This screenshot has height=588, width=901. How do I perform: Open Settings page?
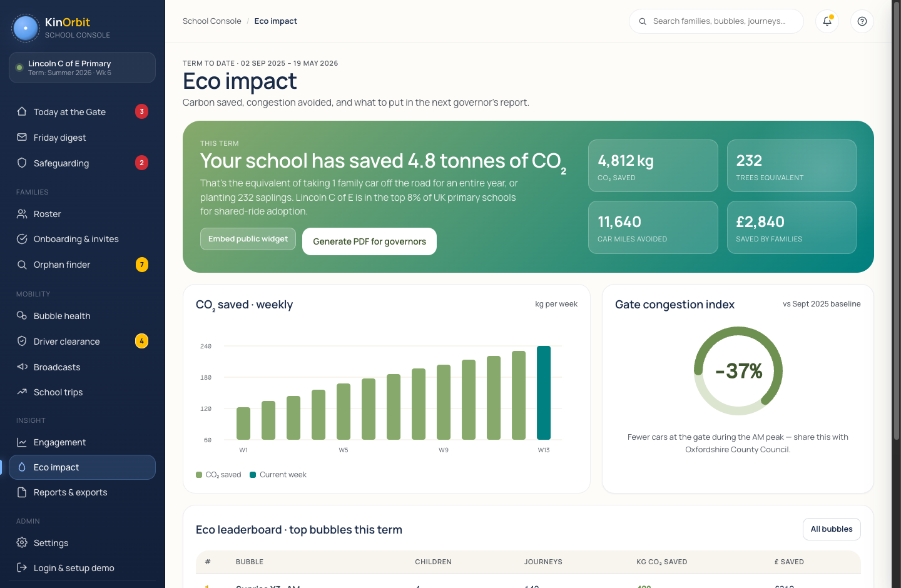pyautogui.click(x=82, y=542)
